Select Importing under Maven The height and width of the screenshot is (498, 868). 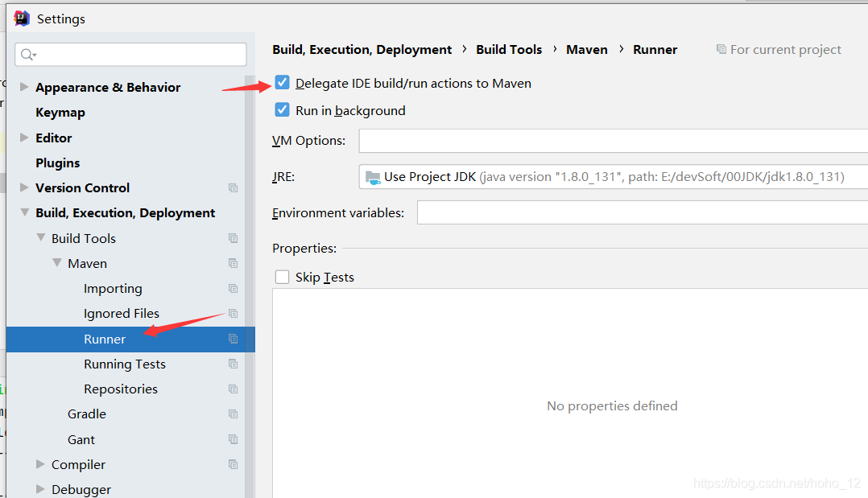(113, 289)
